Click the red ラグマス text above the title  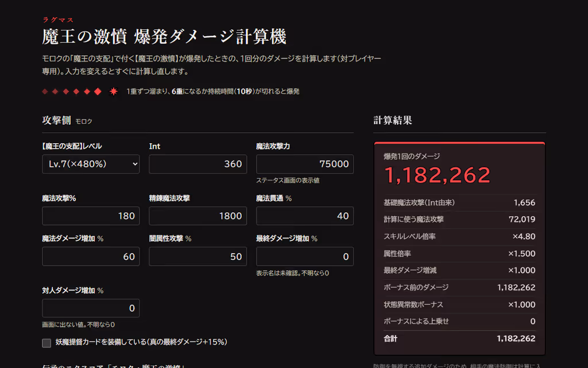[58, 20]
